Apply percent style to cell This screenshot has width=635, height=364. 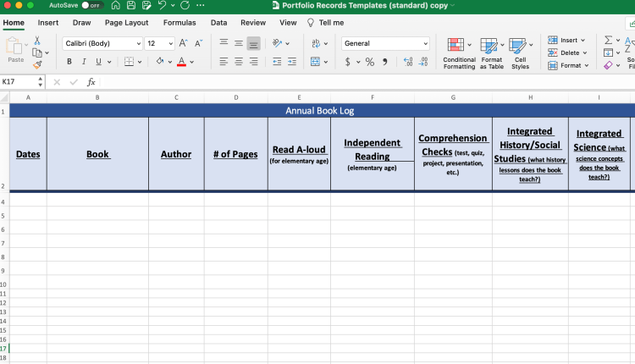pos(369,62)
